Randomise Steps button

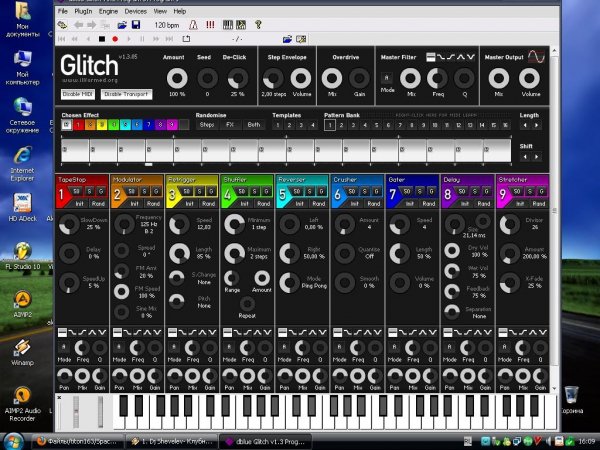[x=207, y=125]
